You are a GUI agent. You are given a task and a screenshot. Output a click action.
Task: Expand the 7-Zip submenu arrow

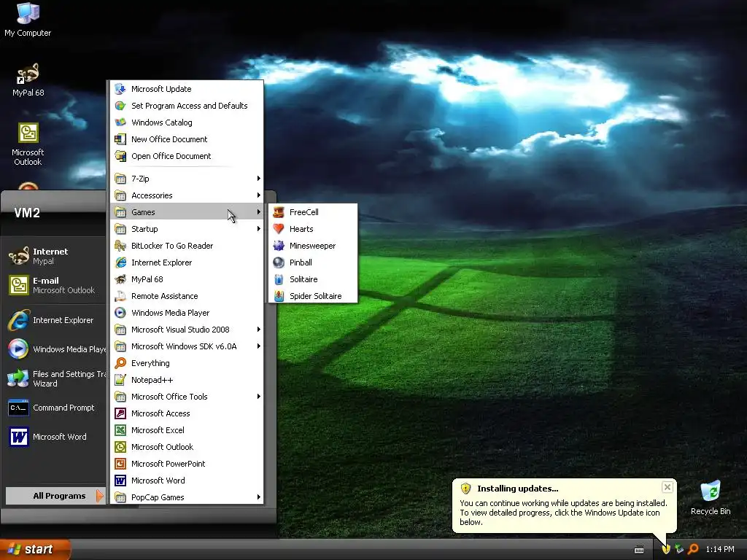point(259,179)
